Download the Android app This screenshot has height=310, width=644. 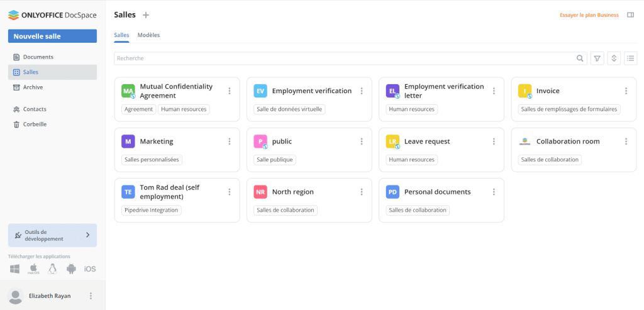[71, 269]
